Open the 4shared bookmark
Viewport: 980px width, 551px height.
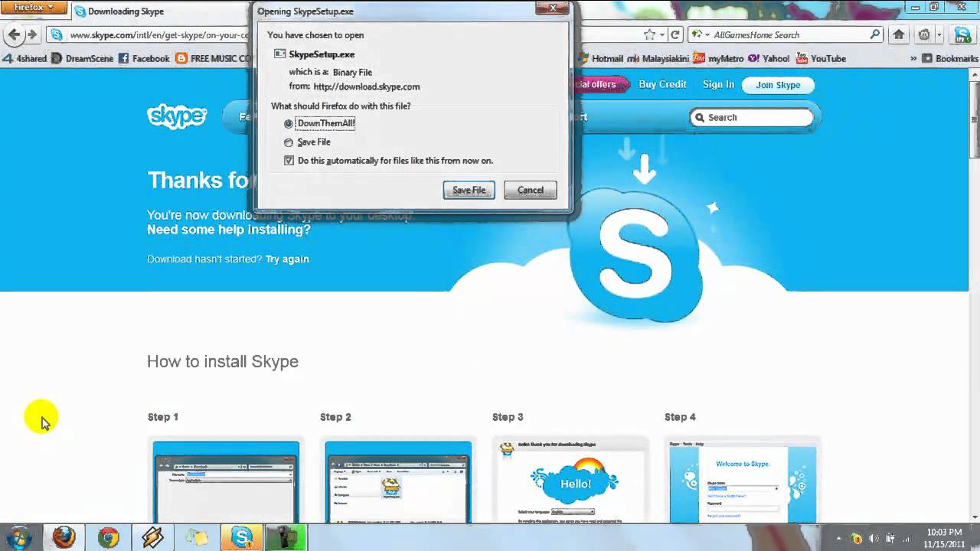click(25, 58)
